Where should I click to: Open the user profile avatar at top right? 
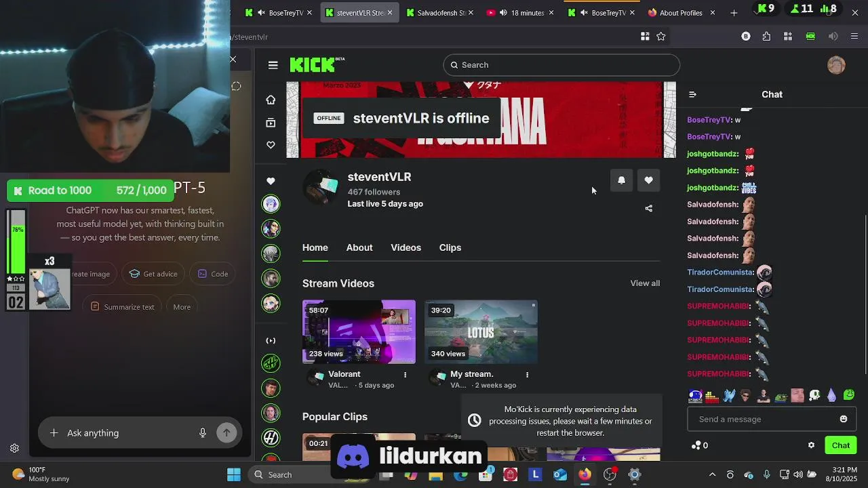click(x=836, y=65)
